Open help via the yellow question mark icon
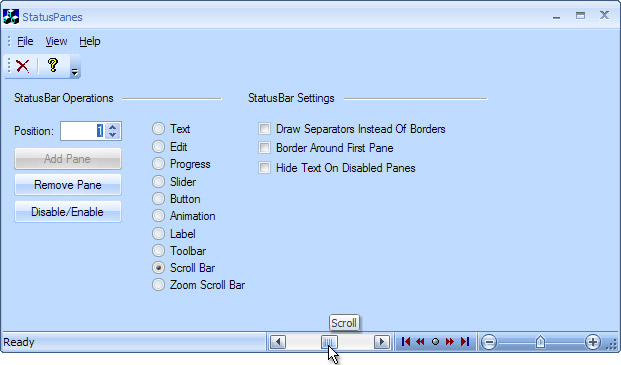Image resolution: width=621 pixels, height=365 pixels. (53, 65)
